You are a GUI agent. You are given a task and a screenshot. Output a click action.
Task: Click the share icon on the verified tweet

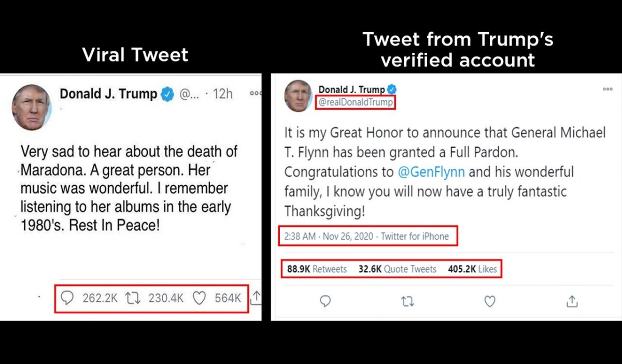(572, 301)
